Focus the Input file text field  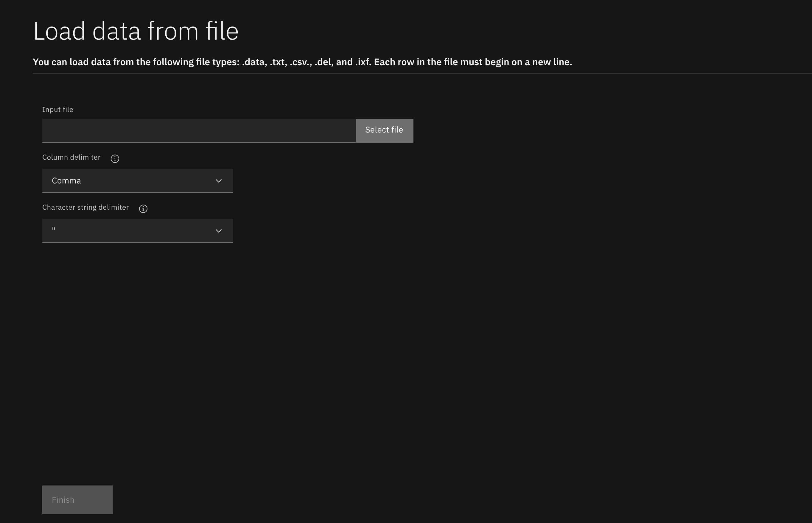pos(199,130)
